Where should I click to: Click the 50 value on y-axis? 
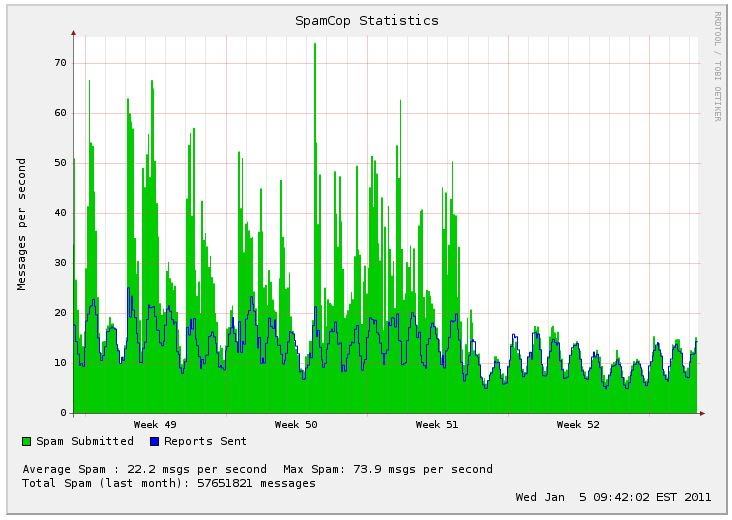[x=61, y=163]
